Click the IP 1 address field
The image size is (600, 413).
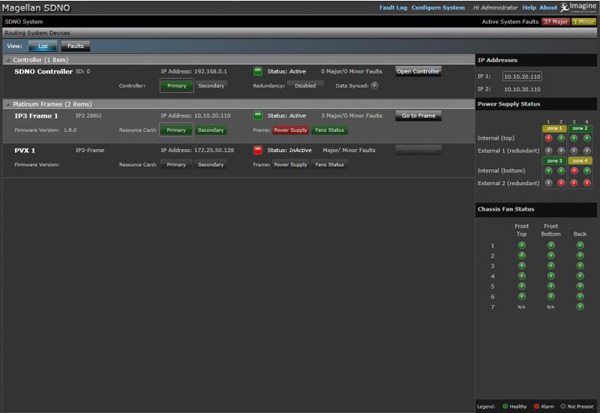pos(522,77)
